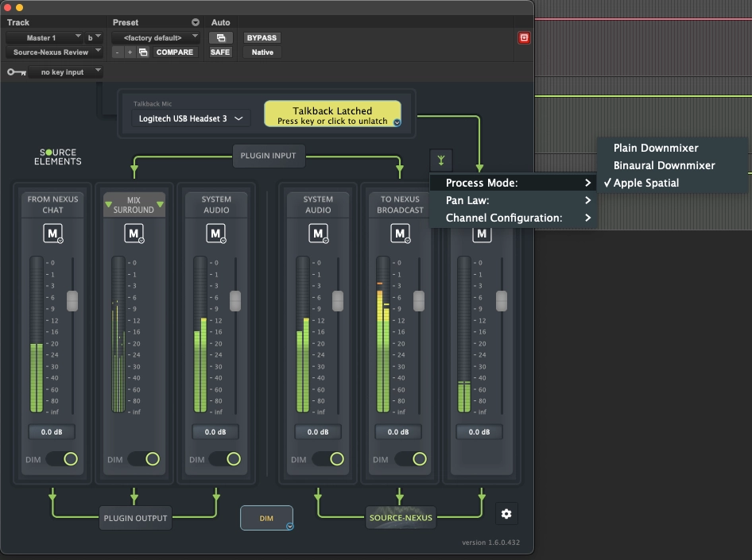
Task: Click the Native button
Action: point(262,52)
